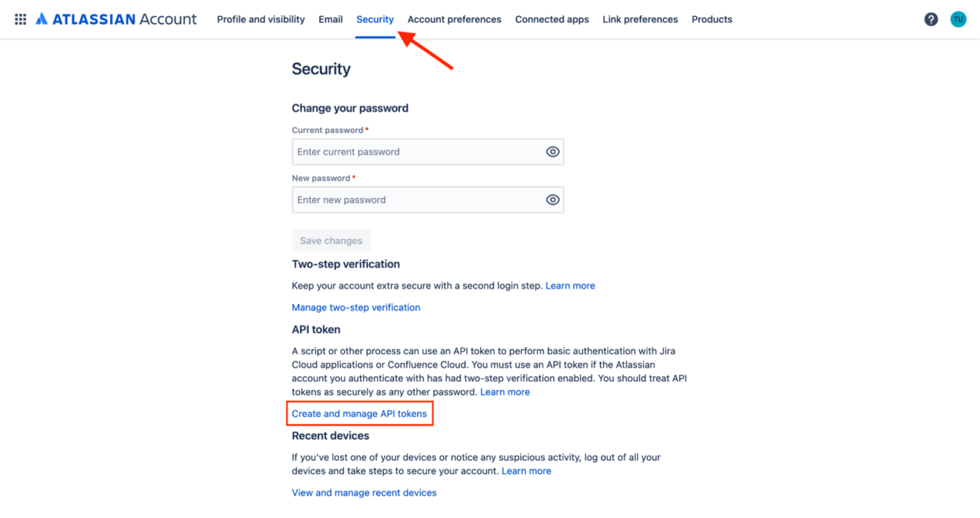980x518 pixels.
Task: Open Link preferences
Action: click(x=640, y=19)
